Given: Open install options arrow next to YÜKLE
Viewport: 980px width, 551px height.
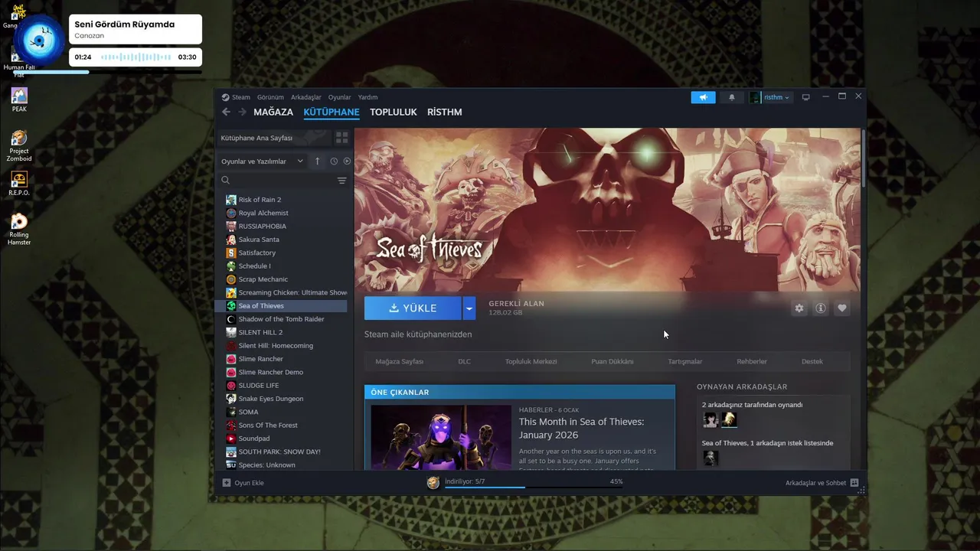Looking at the screenshot, I should (x=469, y=308).
